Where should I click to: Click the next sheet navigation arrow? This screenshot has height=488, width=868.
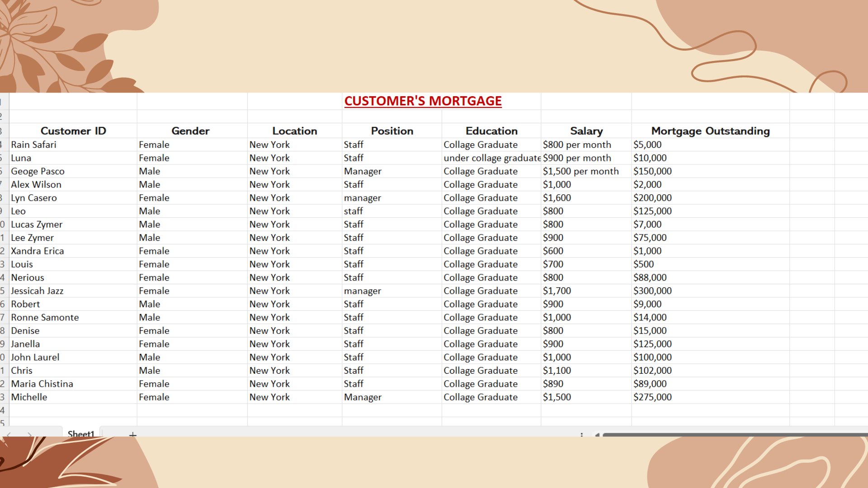tap(29, 434)
